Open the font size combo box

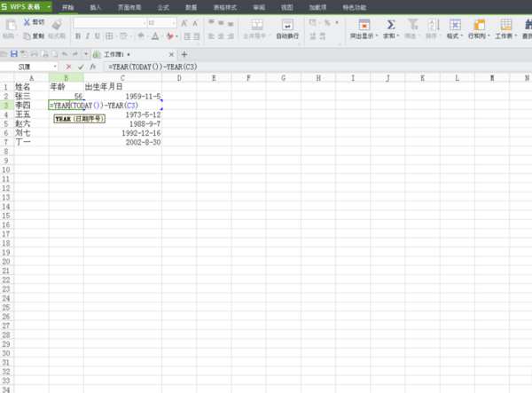161,23
